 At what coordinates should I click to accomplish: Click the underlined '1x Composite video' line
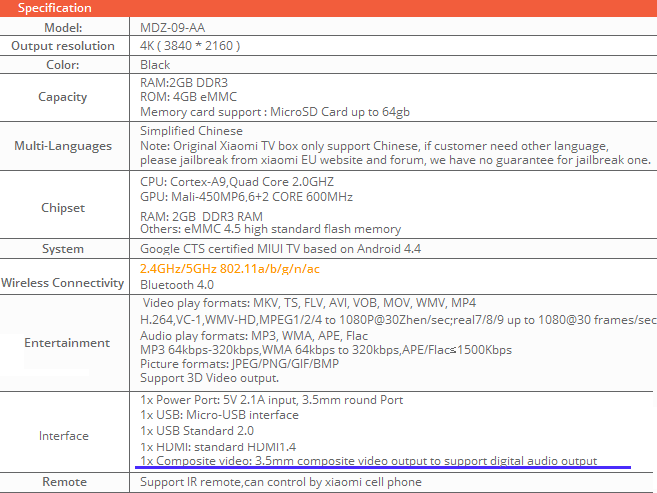click(x=368, y=461)
